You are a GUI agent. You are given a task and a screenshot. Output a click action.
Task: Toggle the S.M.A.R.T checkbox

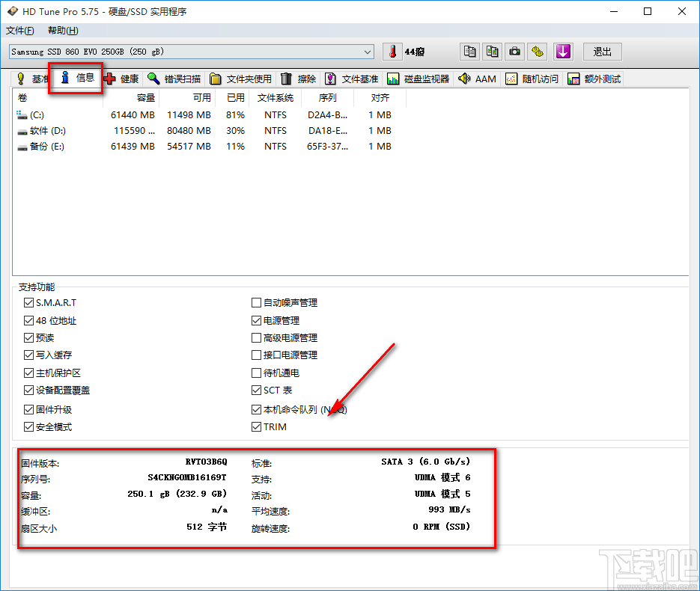tap(28, 303)
